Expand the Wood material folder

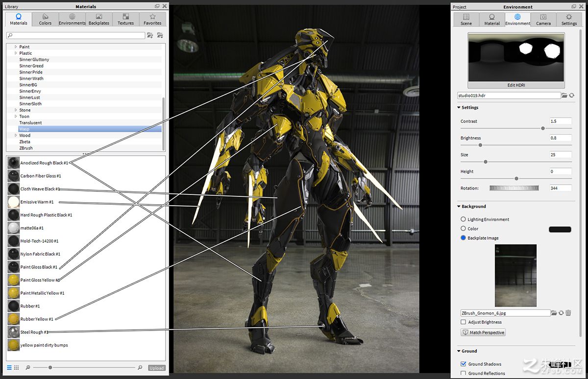[16, 135]
